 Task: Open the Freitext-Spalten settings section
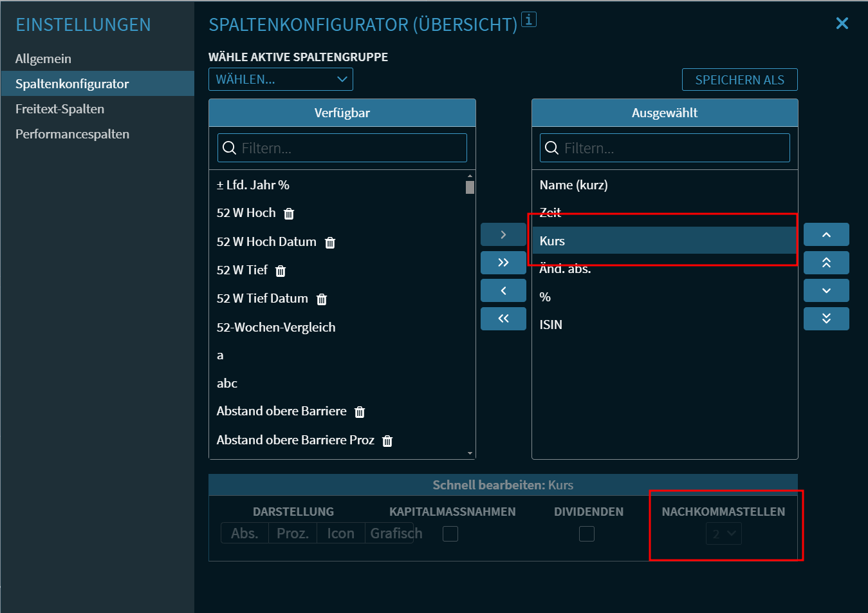click(61, 108)
